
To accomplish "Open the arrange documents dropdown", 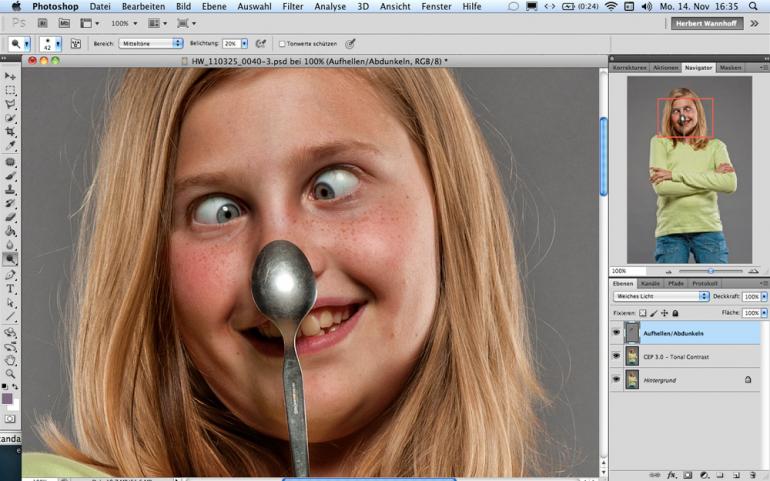I will tap(158, 23).
